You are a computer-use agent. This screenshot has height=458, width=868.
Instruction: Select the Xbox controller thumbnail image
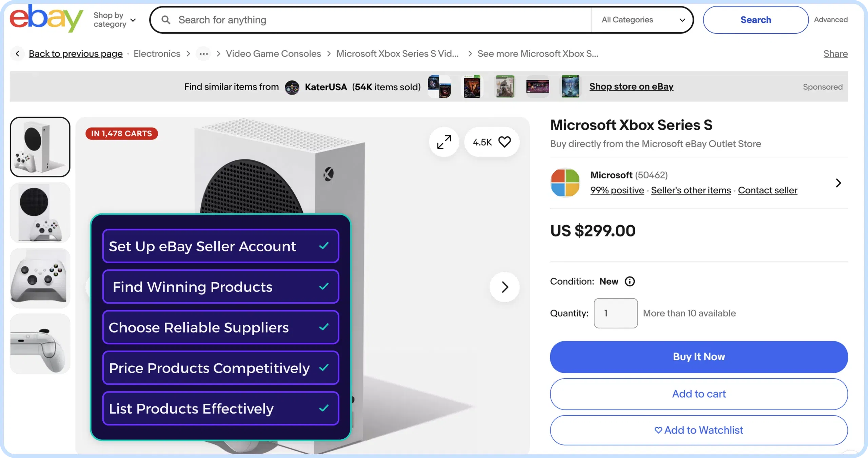click(x=40, y=278)
